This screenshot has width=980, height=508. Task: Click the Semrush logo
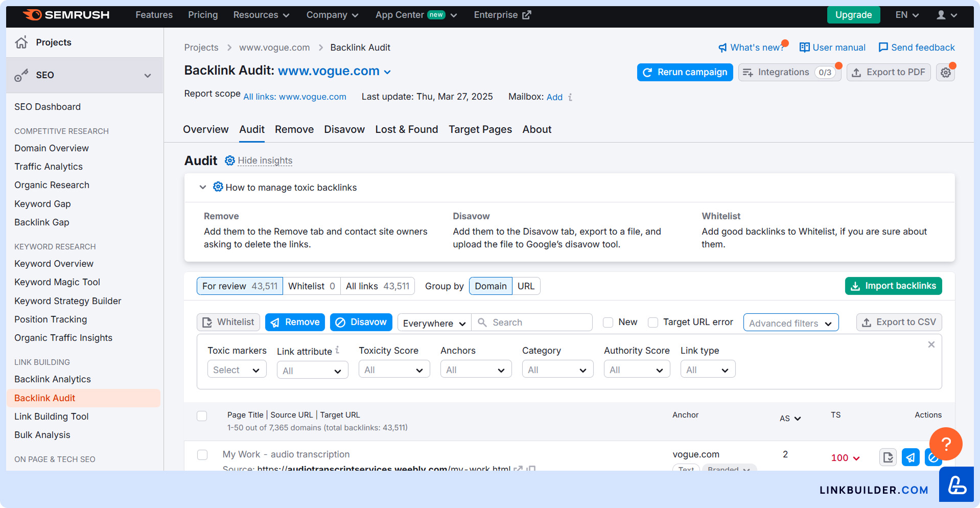click(66, 15)
